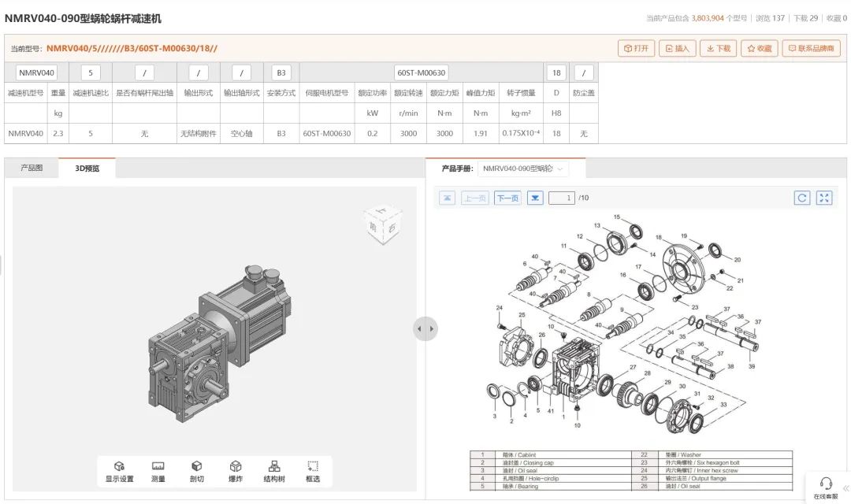This screenshot has height=504, width=851.
Task: Open 在线客服 online support icon
Action: pyautogui.click(x=826, y=487)
